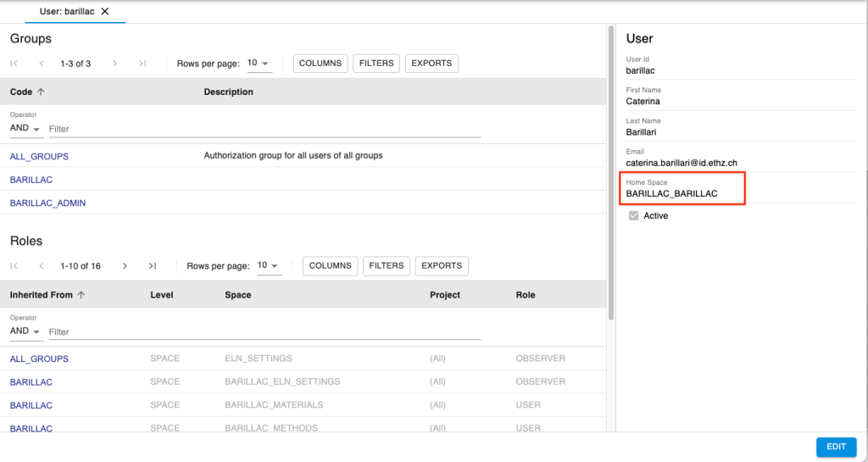
Task: Open BARILLAC link in BARILLAC_MATERIALS row
Action: coord(31,405)
